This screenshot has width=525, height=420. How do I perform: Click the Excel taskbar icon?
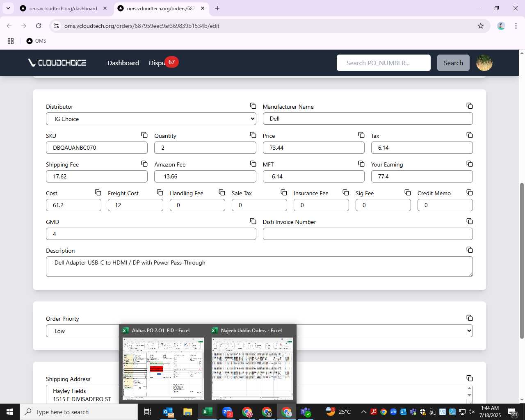pyautogui.click(x=208, y=412)
